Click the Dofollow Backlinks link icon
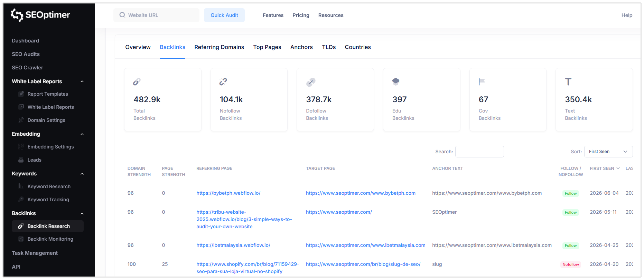 tap(311, 82)
